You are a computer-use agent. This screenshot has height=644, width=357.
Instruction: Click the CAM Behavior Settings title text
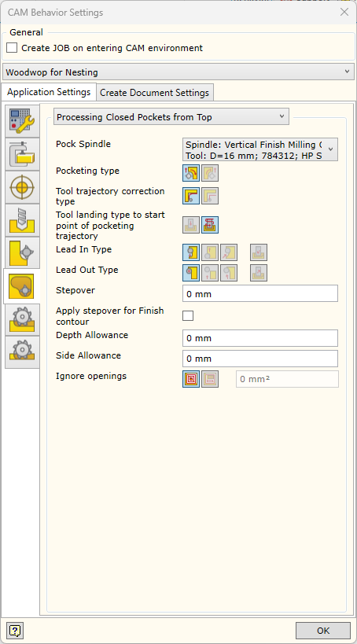[56, 13]
